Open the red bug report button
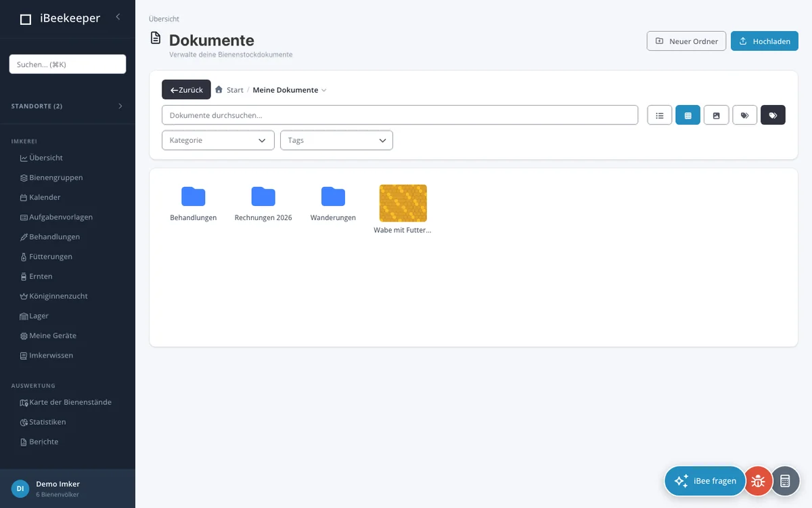This screenshot has width=812, height=508. pyautogui.click(x=758, y=481)
